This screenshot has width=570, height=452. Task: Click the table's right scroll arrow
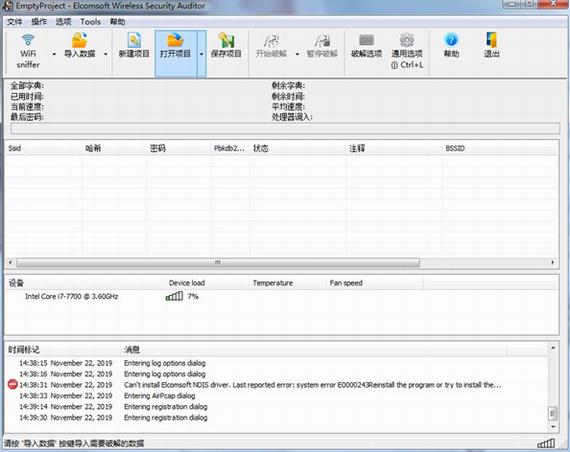tap(553, 262)
